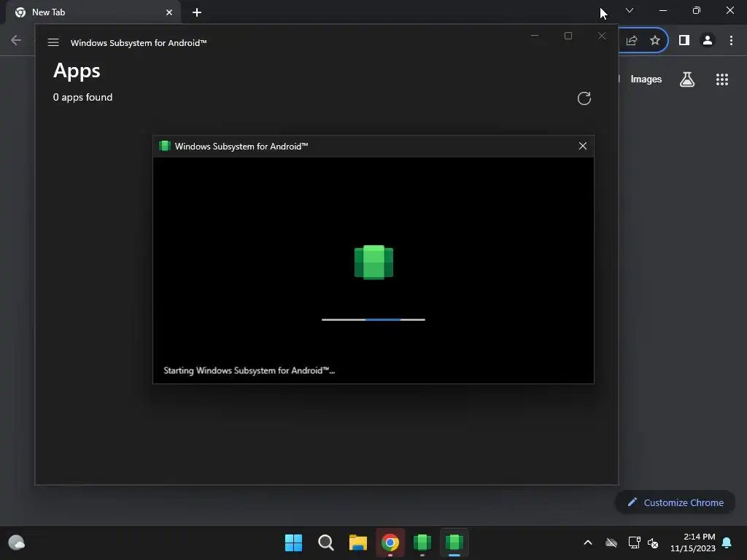
Task: Click the small WSA icon in the dialog title bar
Action: tap(165, 146)
